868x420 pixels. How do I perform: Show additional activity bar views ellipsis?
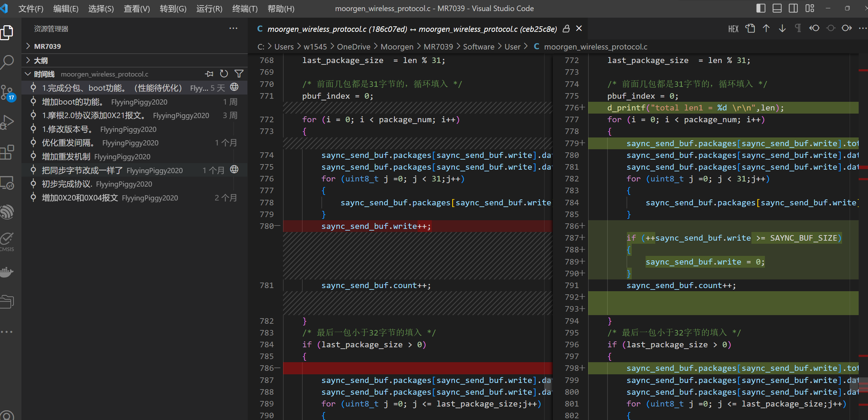[x=7, y=332]
